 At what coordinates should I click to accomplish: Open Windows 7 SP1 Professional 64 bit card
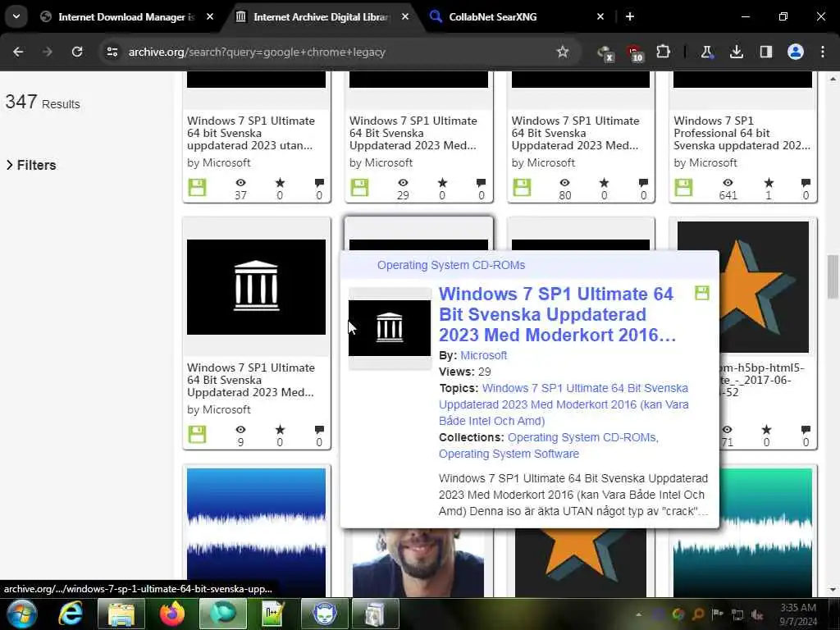click(x=742, y=133)
